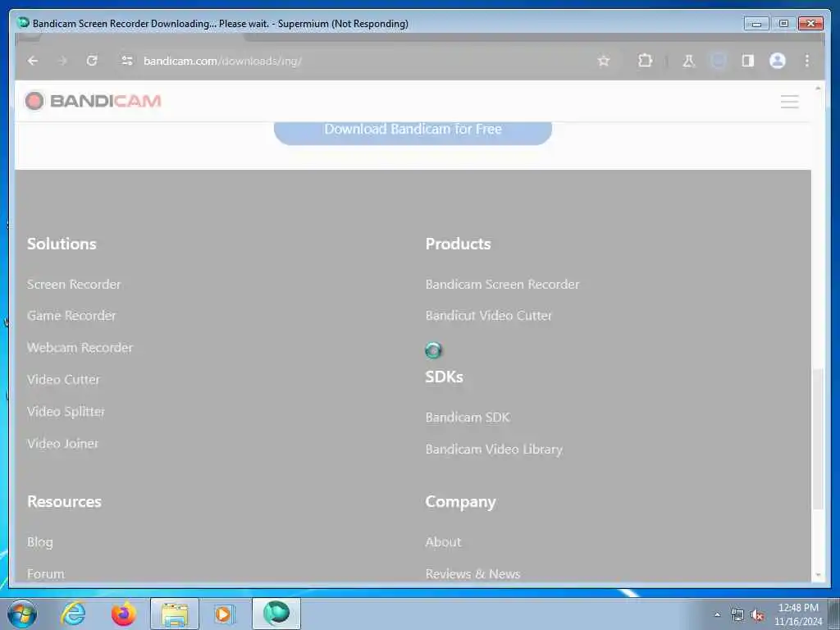Open Windows Media Player taskbar icon
840x630 pixels.
[223, 614]
